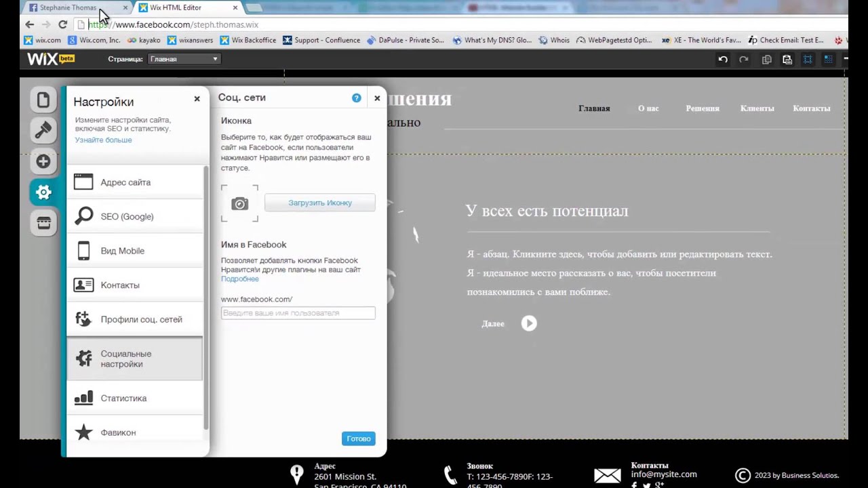The image size is (868, 488).
Task: Select Социальные настройки item
Action: (x=135, y=359)
